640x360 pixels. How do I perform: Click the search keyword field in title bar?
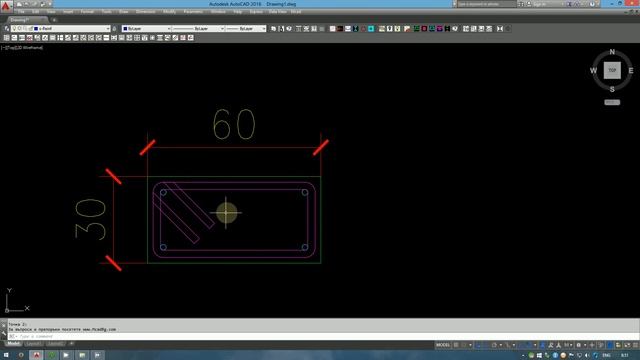pos(486,4)
